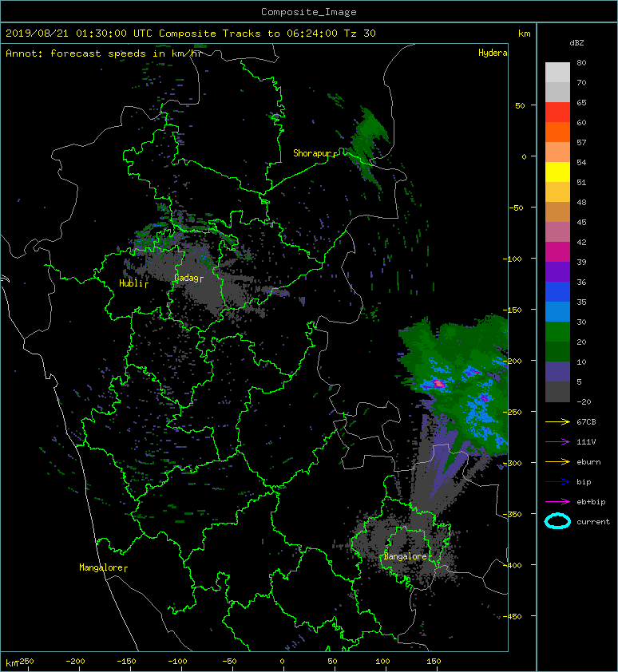Click the Hydera label at map edge

pyautogui.click(x=493, y=53)
